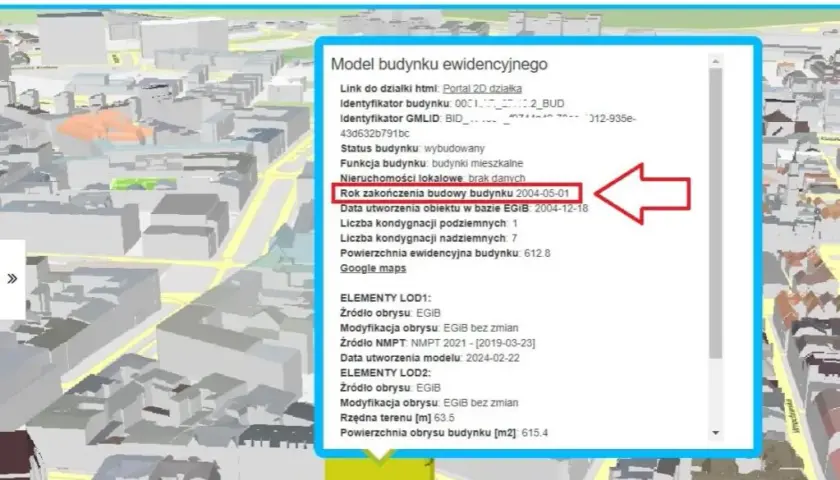Click 'Nieruchomości lokalowe: brak danych' text
This screenshot has height=480, width=840.
[x=432, y=178]
